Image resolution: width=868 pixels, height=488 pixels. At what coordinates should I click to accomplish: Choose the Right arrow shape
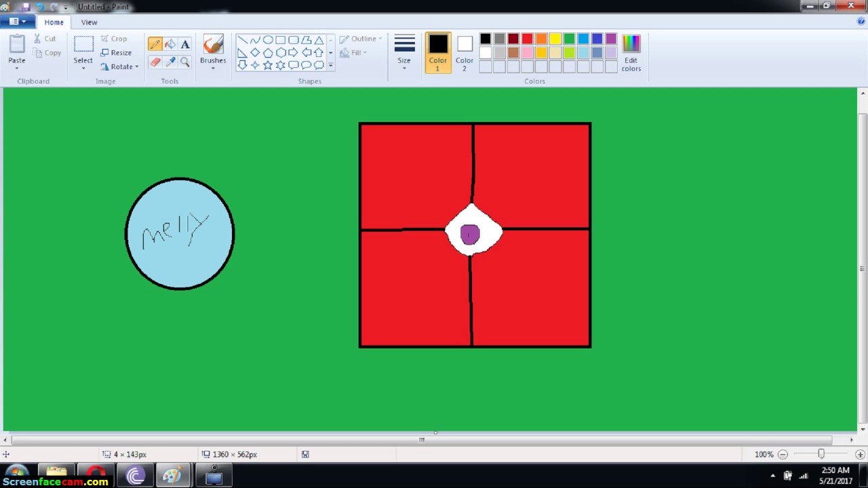coord(293,53)
